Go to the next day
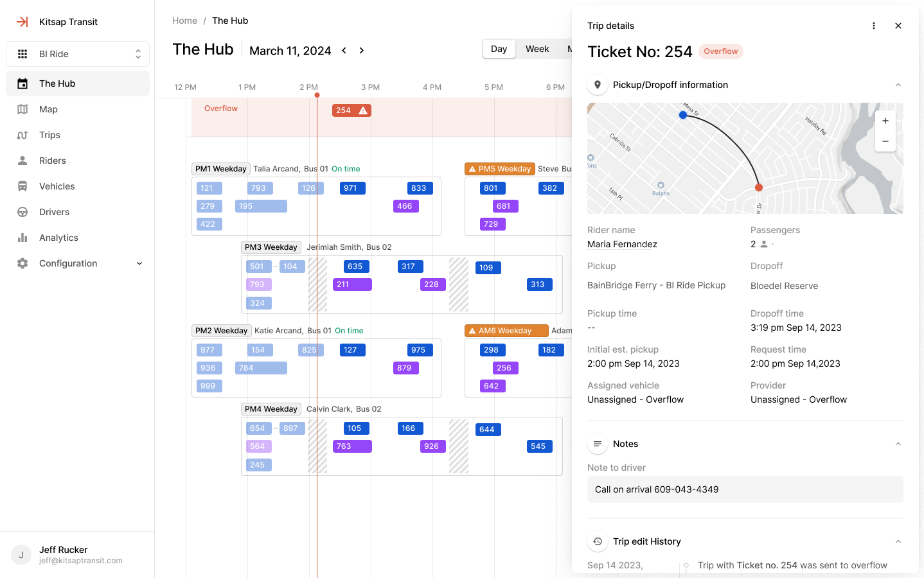The image size is (924, 578). pos(362,51)
